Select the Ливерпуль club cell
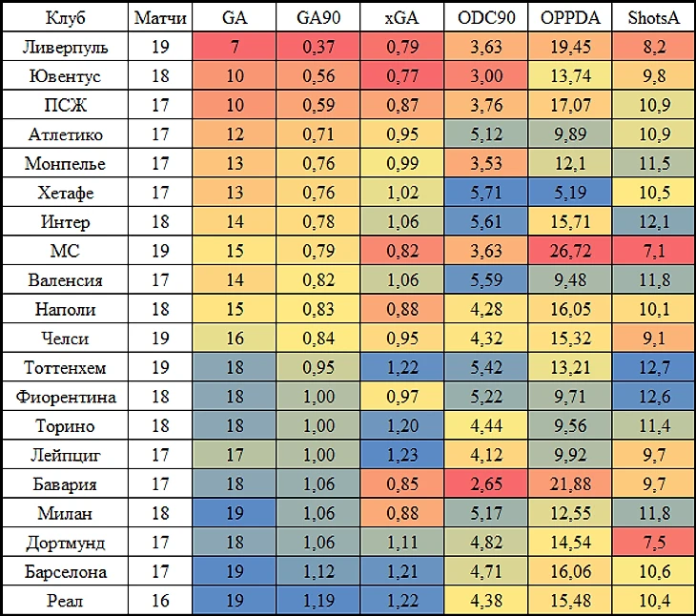The height and width of the screenshot is (616, 696). (x=65, y=46)
